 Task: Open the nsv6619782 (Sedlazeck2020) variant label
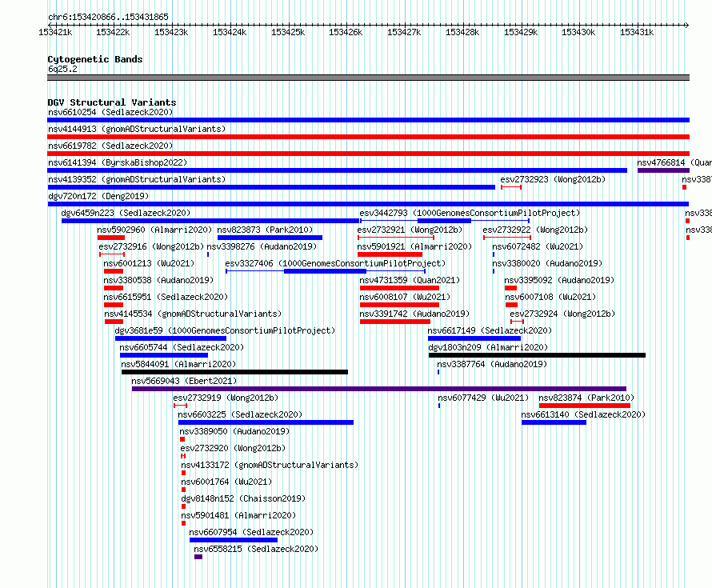coord(110,146)
